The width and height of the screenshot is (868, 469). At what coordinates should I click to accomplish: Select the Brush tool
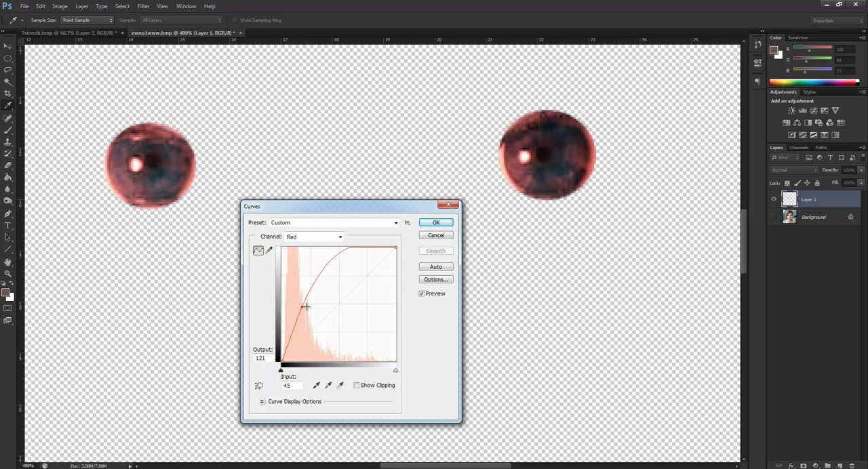tap(7, 129)
